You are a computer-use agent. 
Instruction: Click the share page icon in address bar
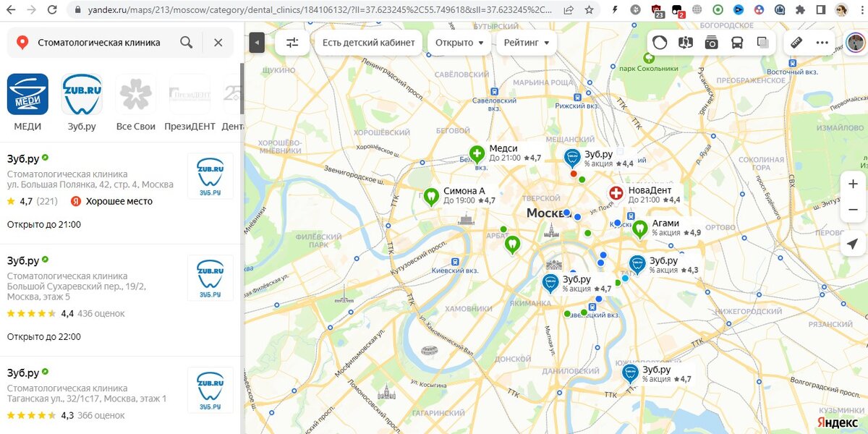569,10
